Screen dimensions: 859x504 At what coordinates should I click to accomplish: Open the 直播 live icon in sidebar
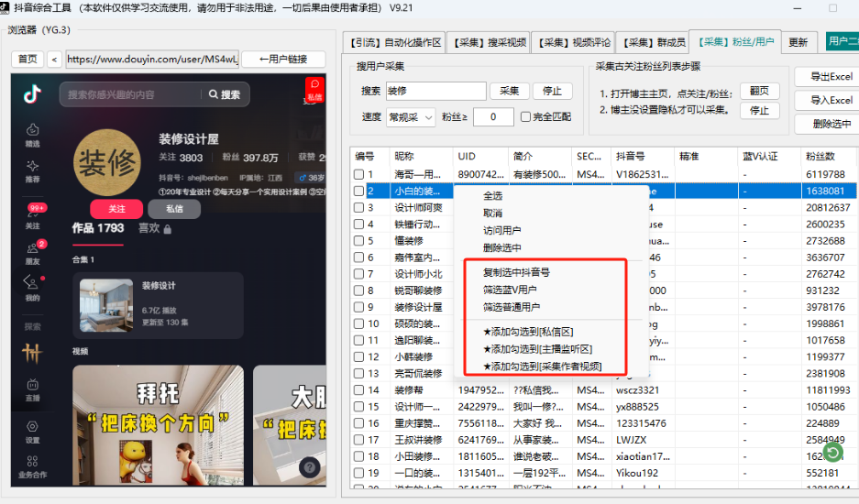pos(33,389)
